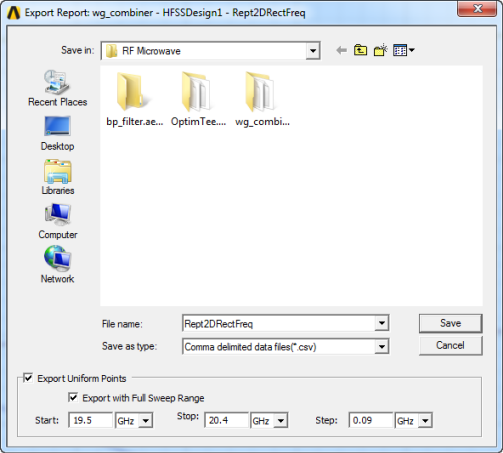Go up one folder level
This screenshot has height=453, width=503.
pyautogui.click(x=360, y=50)
